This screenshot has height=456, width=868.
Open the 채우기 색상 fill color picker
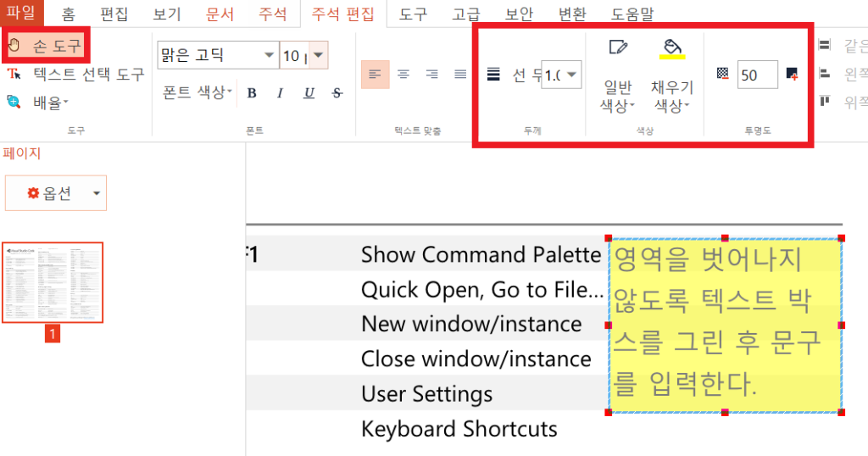pos(672,75)
